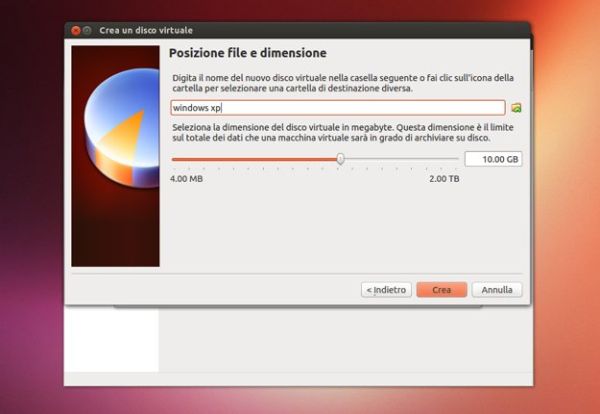600x414 pixels.
Task: Click the unfilled slider track right of handle
Action: tap(400, 158)
